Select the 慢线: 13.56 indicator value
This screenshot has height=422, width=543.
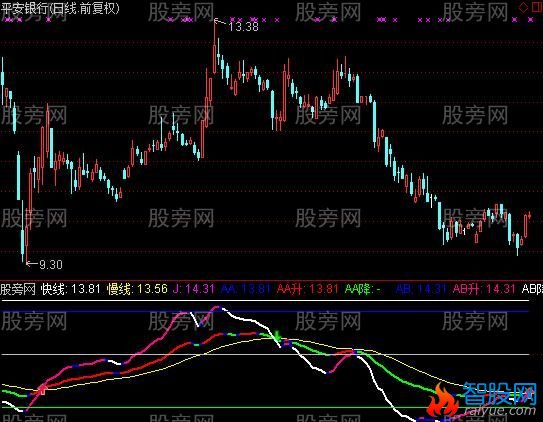tap(137, 289)
